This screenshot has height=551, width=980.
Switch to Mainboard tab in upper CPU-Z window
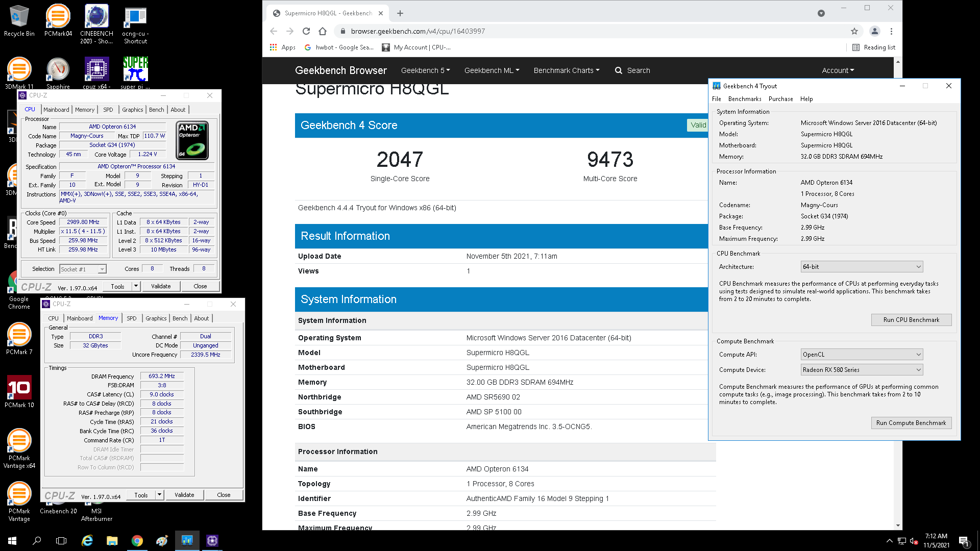point(56,110)
